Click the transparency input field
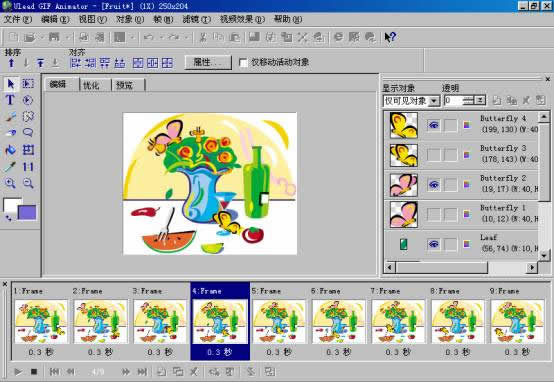 click(453, 100)
